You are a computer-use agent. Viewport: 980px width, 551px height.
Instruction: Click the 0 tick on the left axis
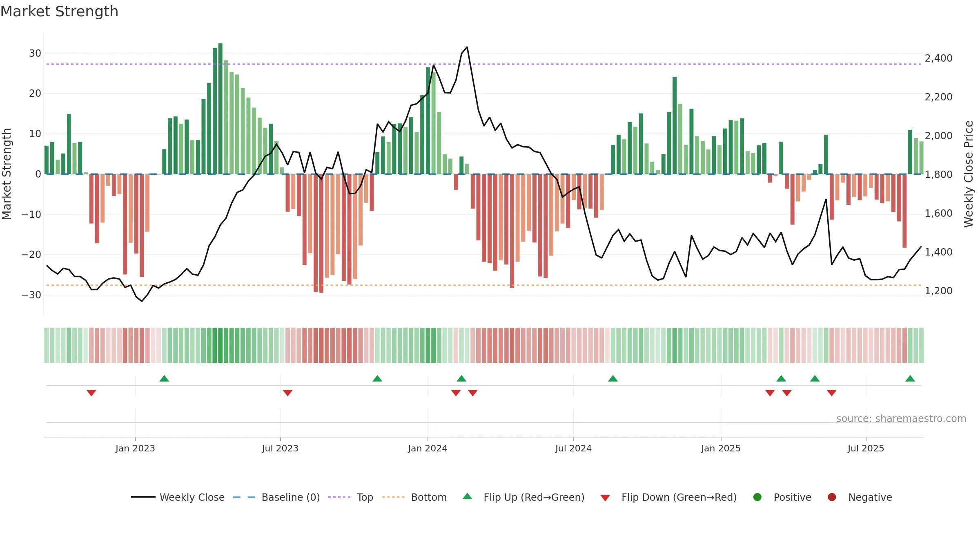[38, 174]
